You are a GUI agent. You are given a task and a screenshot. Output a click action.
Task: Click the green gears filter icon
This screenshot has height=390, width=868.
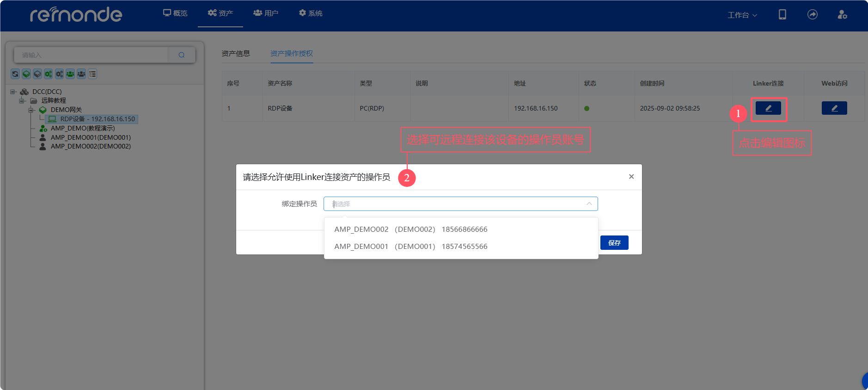coord(48,74)
